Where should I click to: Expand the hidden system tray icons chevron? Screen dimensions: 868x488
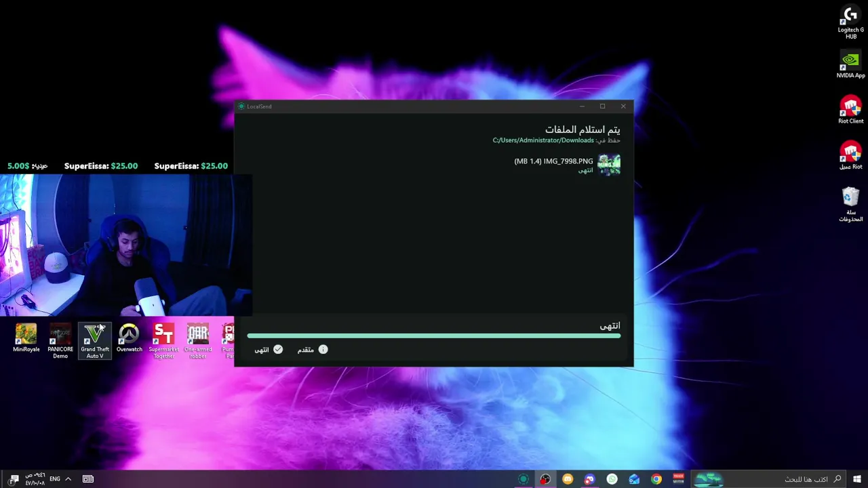coord(68,479)
